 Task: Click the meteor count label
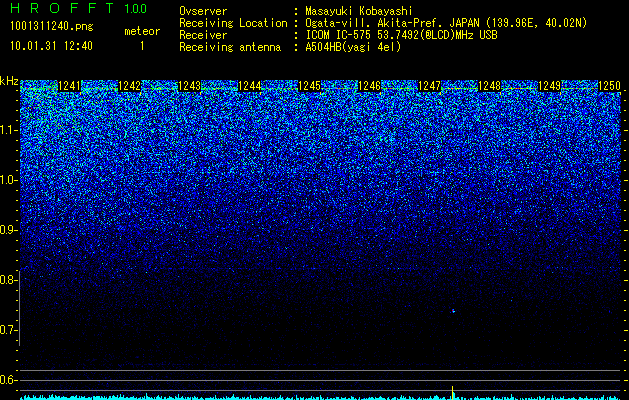click(142, 31)
